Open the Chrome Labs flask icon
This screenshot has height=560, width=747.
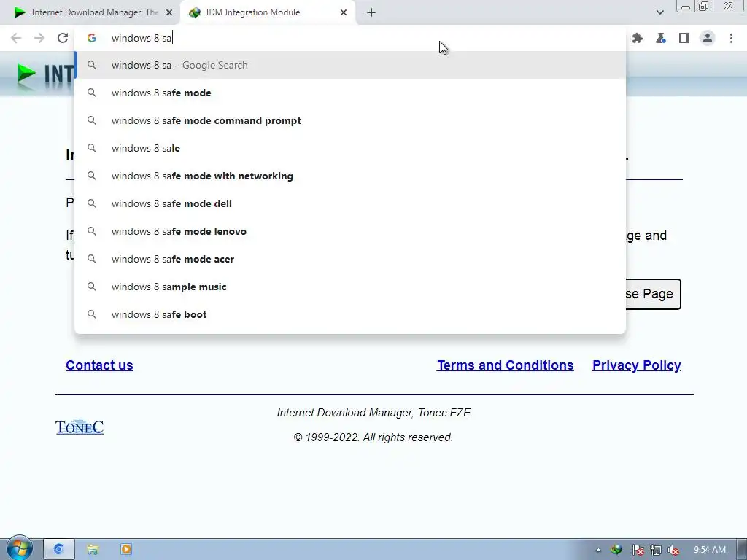click(661, 38)
